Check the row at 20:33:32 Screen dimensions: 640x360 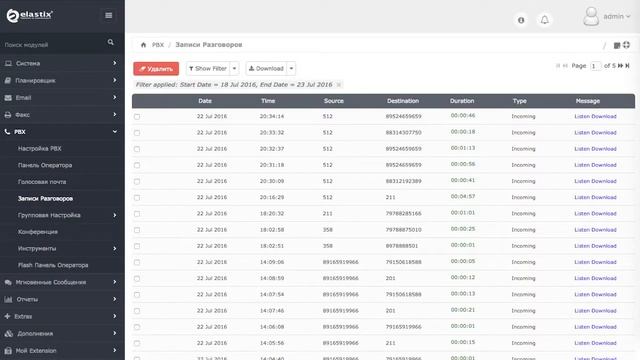[x=137, y=133]
